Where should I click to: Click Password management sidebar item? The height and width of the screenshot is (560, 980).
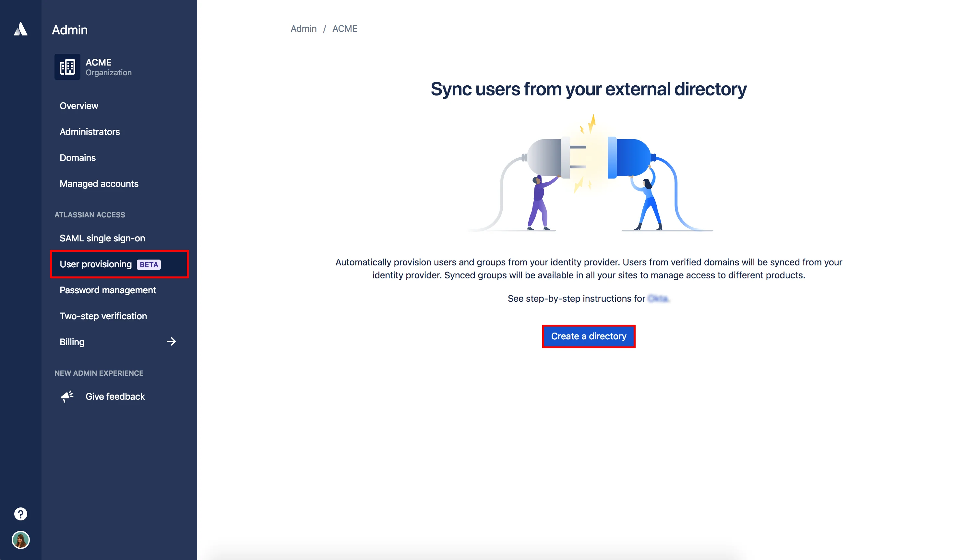click(x=108, y=289)
